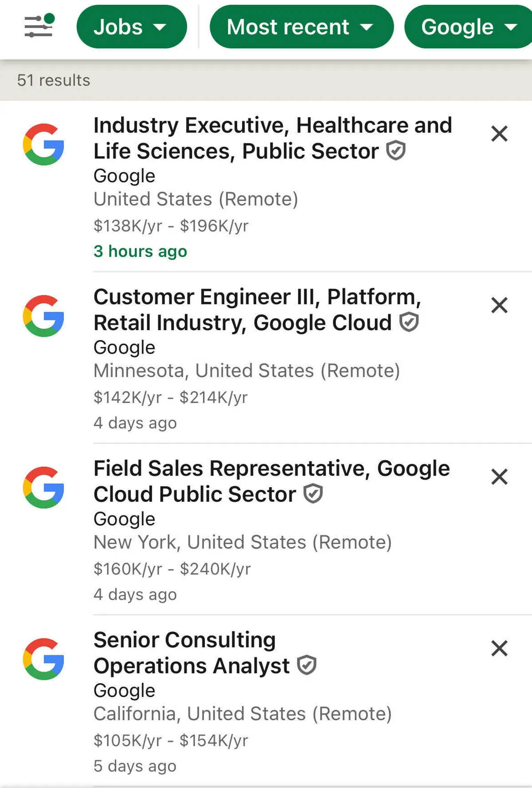The width and height of the screenshot is (532, 788).
Task: Open Customer Engineer III, Platform job title
Action: (x=257, y=309)
